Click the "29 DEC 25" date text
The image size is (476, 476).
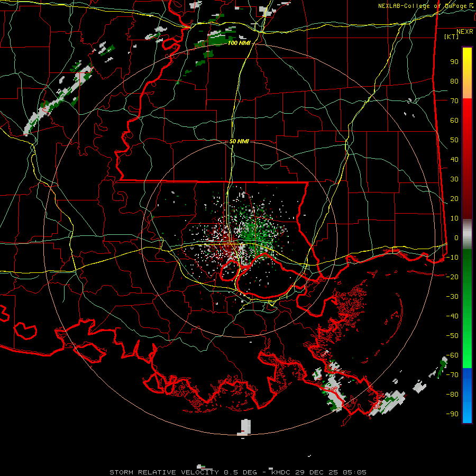(x=317, y=472)
